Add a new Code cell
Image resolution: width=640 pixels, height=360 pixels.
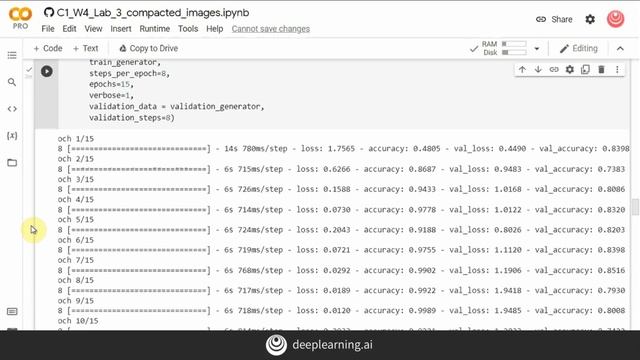(x=48, y=48)
